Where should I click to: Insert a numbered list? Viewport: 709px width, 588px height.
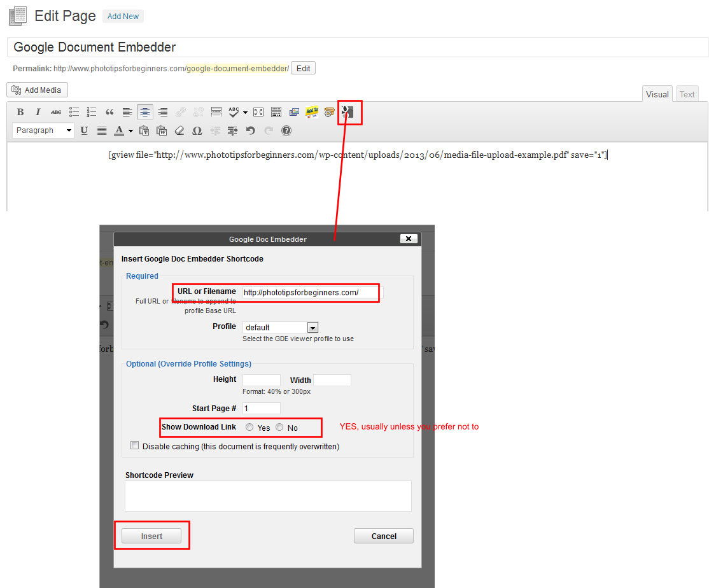92,112
